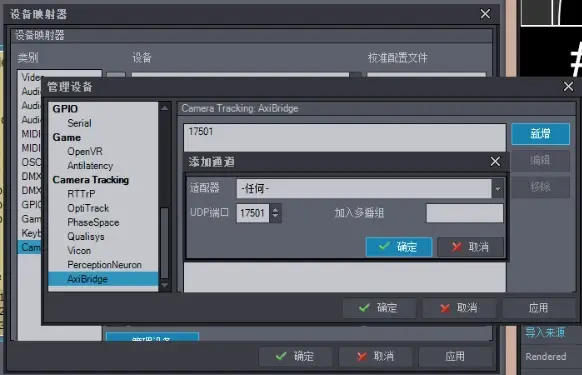The height and width of the screenshot is (375, 582).
Task: Click the 加入多播组 input field
Action: (465, 213)
